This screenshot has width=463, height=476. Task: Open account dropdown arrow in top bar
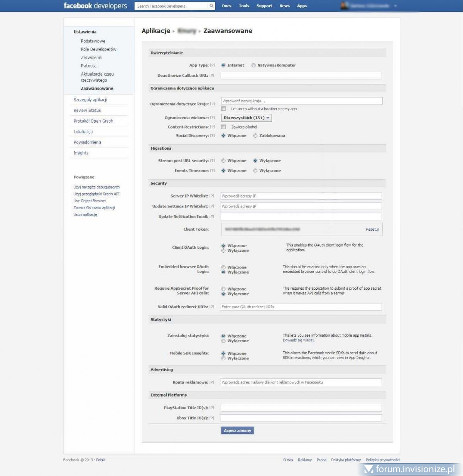395,6
